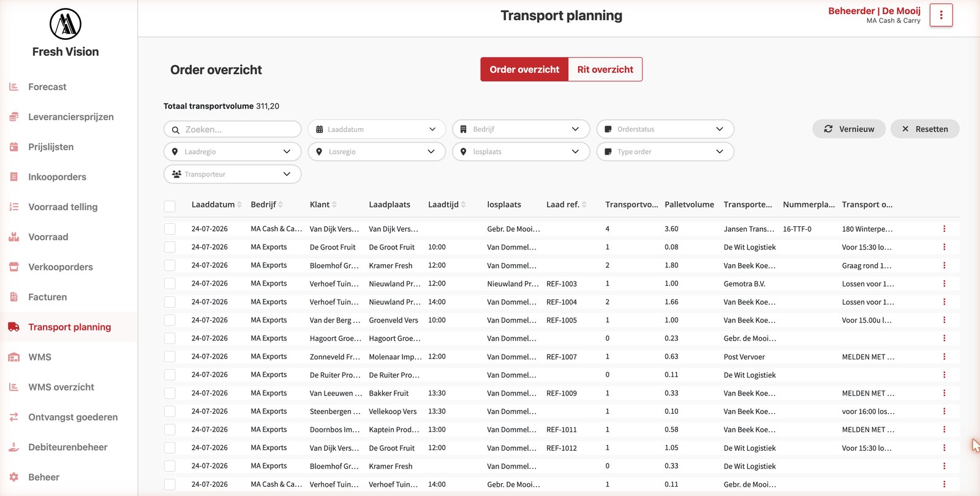Screen dimensions: 980x496
Task: Open the Forecast sidebar icon
Action: (x=13, y=87)
